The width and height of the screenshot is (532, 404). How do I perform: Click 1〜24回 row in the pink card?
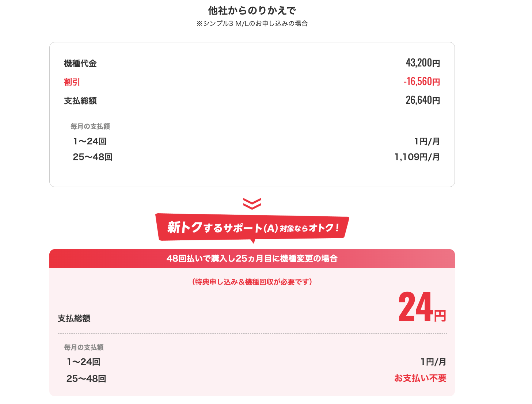coord(83,362)
